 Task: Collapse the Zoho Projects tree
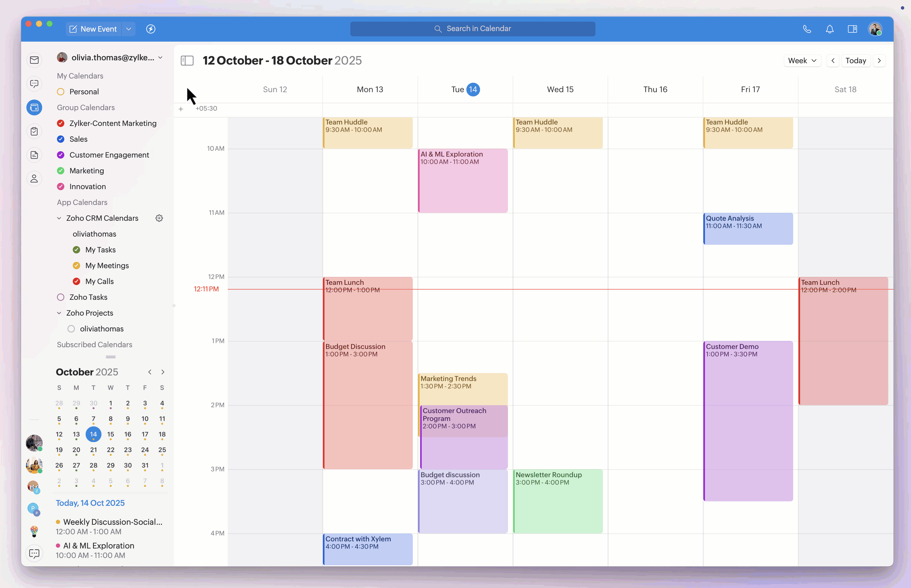(x=59, y=313)
